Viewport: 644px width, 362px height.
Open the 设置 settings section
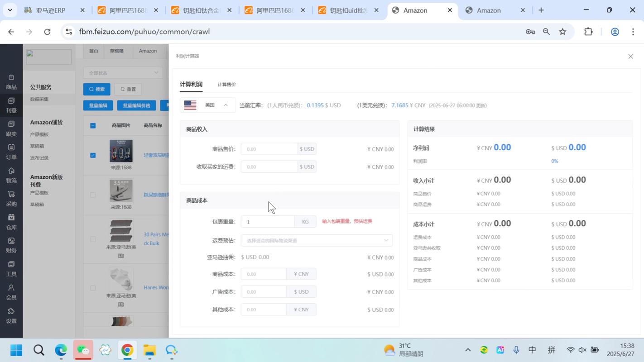(x=11, y=316)
